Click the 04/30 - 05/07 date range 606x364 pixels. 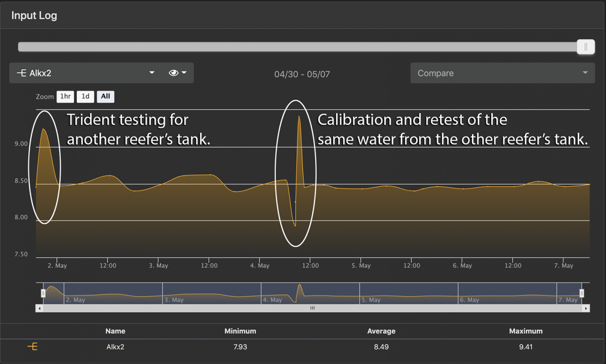pyautogui.click(x=302, y=74)
